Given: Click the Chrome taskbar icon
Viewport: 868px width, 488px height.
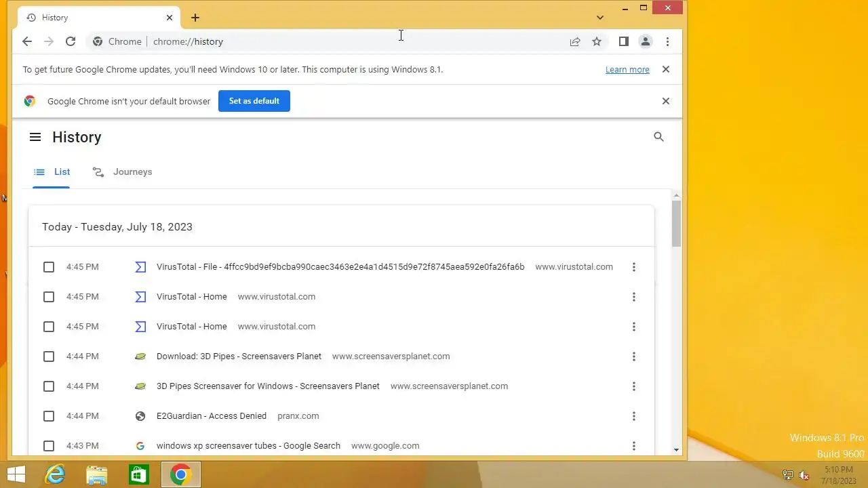Looking at the screenshot, I should point(180,474).
